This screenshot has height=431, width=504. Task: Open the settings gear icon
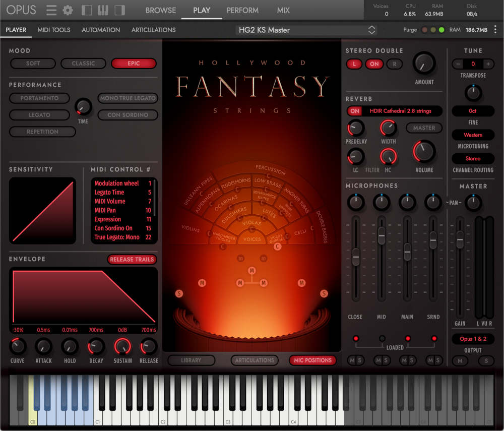point(68,10)
